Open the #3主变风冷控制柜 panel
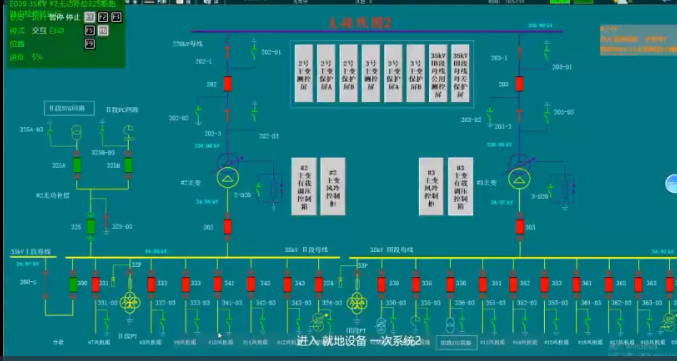 tap(431, 186)
